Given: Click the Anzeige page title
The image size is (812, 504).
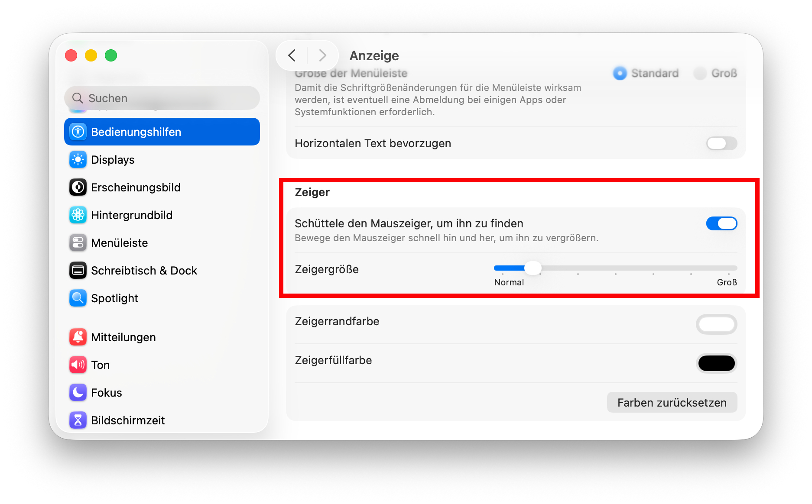Looking at the screenshot, I should pyautogui.click(x=374, y=56).
